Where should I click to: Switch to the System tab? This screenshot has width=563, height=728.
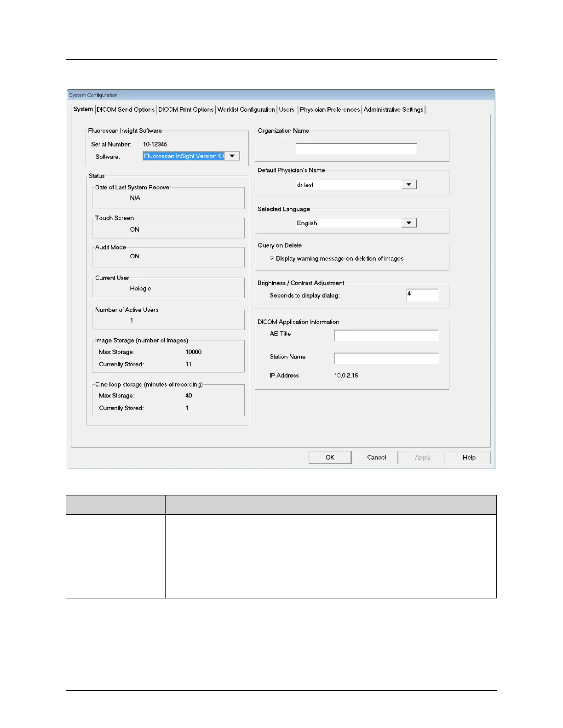click(x=83, y=109)
